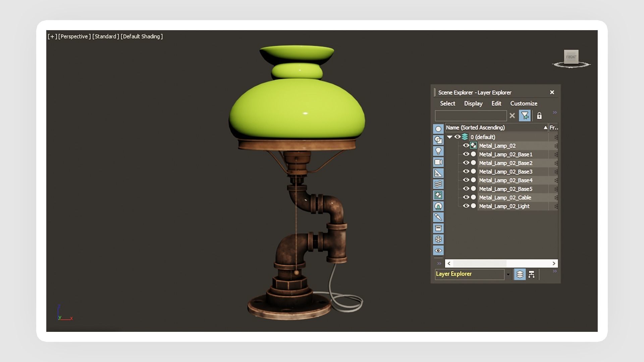Click the Sort by Layer stack button
Image resolution: width=644 pixels, height=362 pixels.
pos(520,275)
